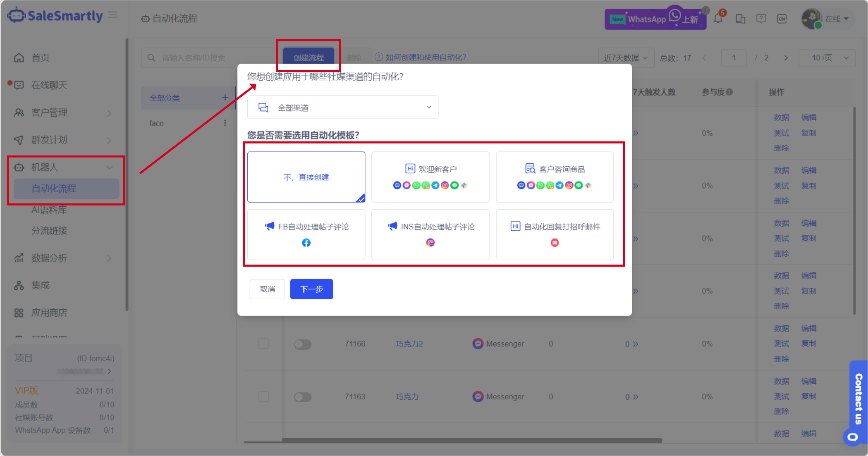Collapse sidebar with hamburger menu icon
Image resolution: width=868 pixels, height=456 pixels.
112,15
